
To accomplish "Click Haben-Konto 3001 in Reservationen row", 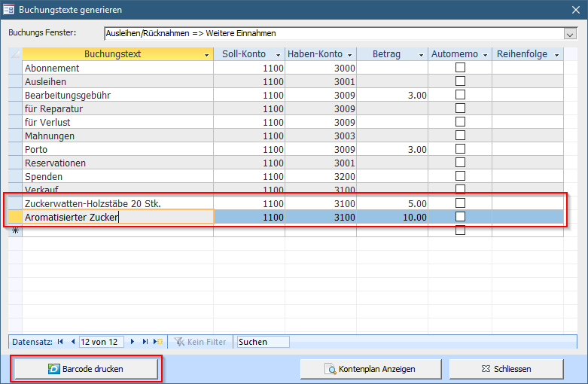I will 321,163.
